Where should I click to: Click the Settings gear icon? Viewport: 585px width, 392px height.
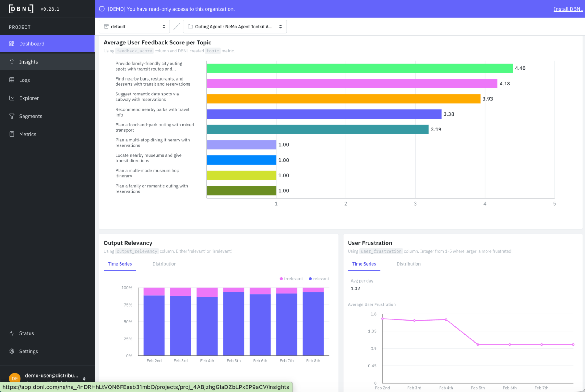[x=12, y=351]
